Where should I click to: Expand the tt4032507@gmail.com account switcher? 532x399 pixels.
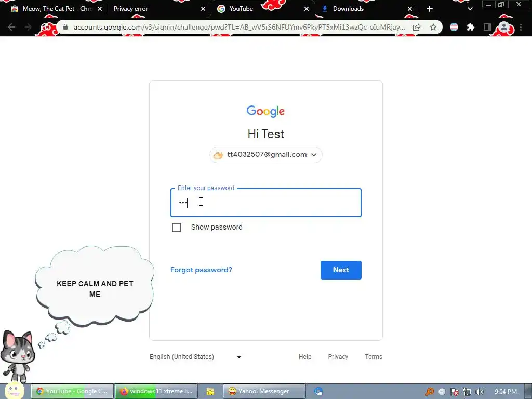tap(265, 155)
